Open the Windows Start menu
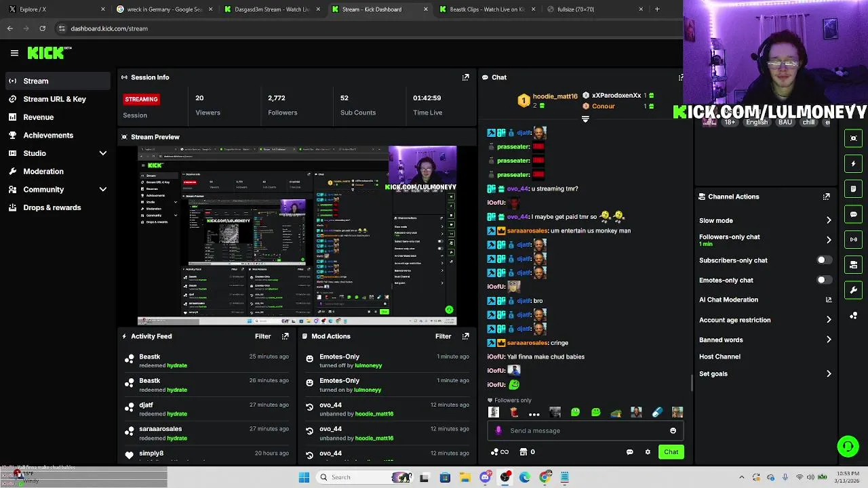Viewport: 868px width, 488px height. click(x=304, y=477)
